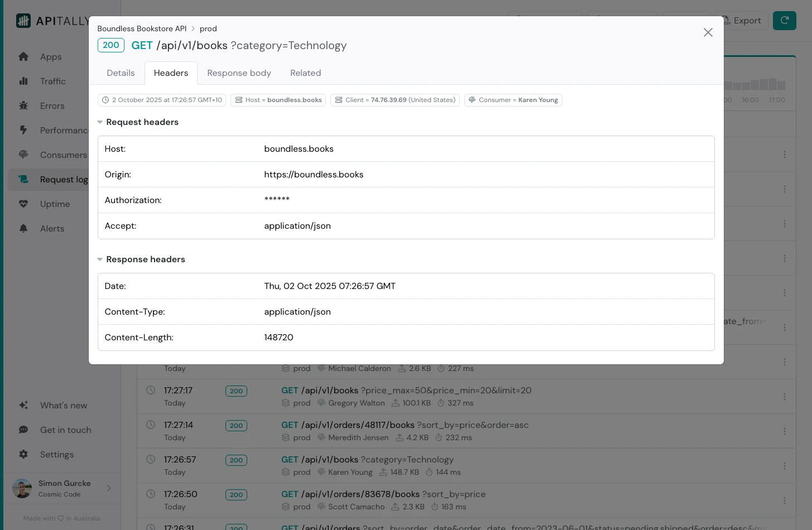812x530 pixels.
Task: Click the Host = boundless.books chip
Action: 278,100
